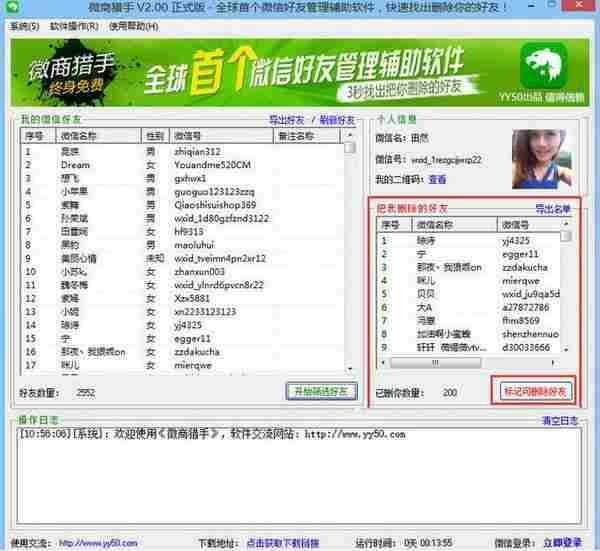Click 导出名单 in deleted friends panel
600x551 pixels.
(x=554, y=209)
